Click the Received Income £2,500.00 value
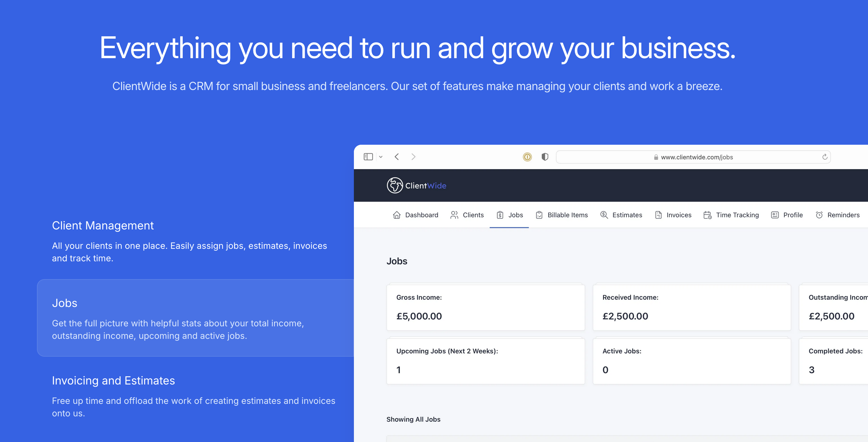This screenshot has width=868, height=442. pos(625,316)
